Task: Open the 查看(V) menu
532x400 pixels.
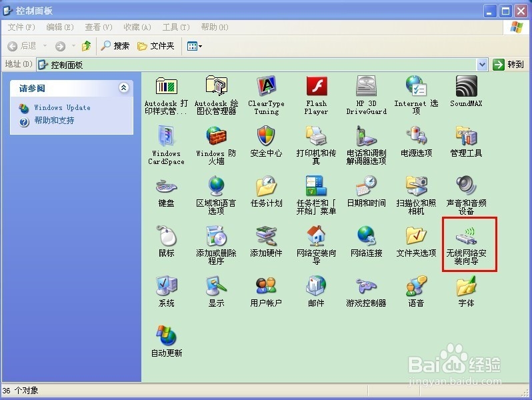Action: point(99,27)
